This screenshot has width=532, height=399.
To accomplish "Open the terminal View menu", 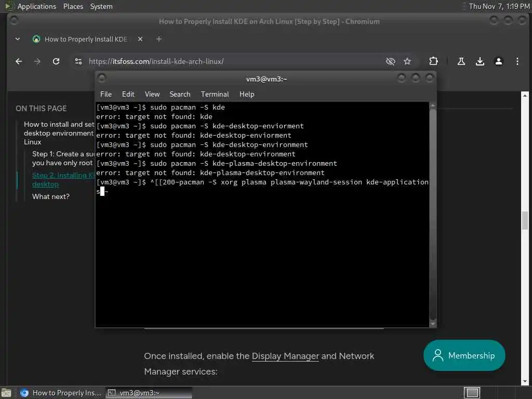I will tap(152, 95).
